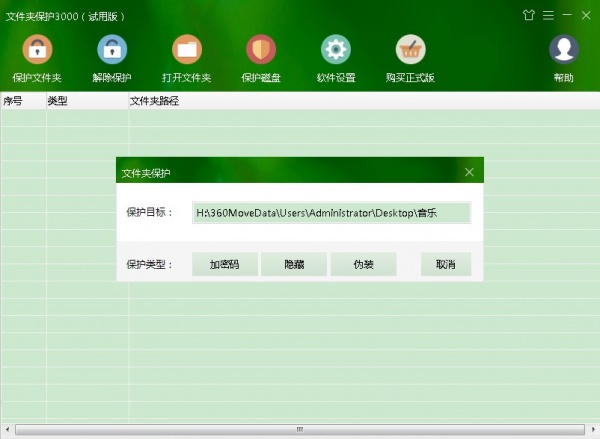Viewport: 600px width, 439px height.
Task: Minimize the main window
Action: click(567, 15)
